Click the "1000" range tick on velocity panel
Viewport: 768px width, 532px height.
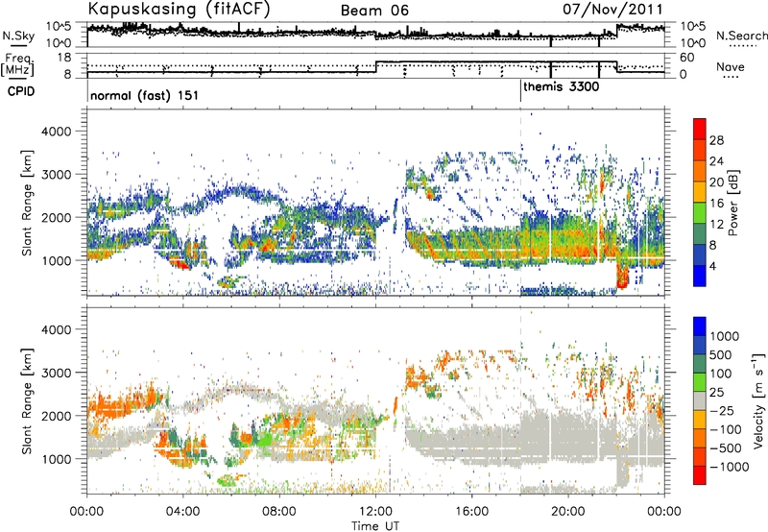pos(57,458)
